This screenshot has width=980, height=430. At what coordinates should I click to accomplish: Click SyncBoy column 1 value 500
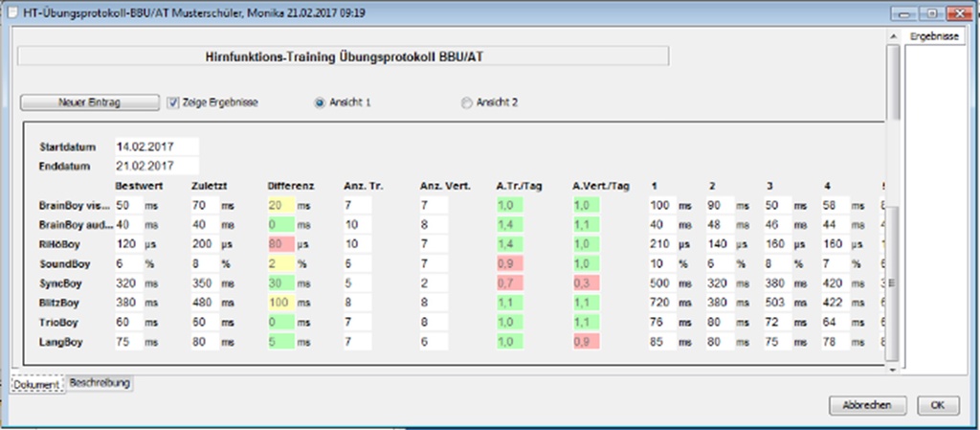[662, 283]
